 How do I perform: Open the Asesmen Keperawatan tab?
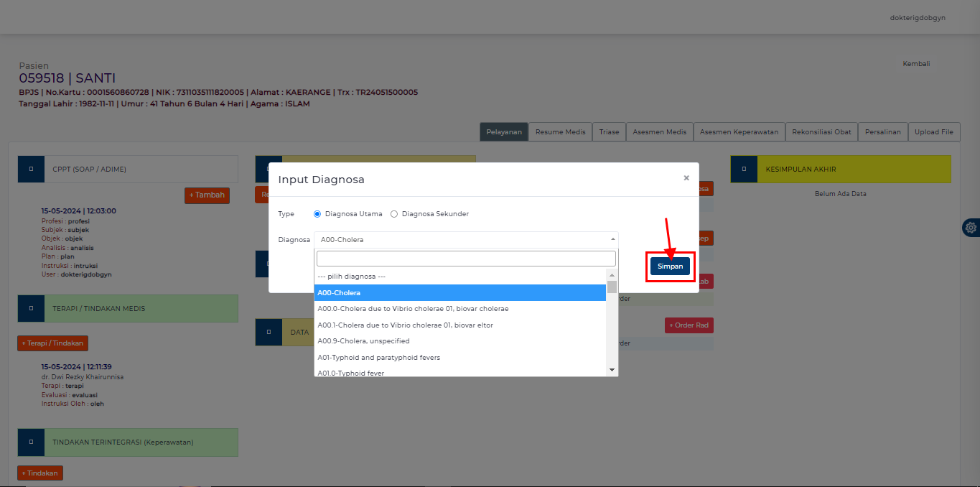(x=739, y=132)
